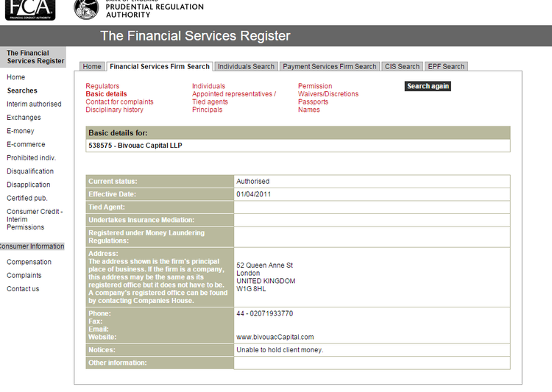Click the FCA logo
Image resolution: width=552 pixels, height=392 pixels.
pyautogui.click(x=30, y=10)
